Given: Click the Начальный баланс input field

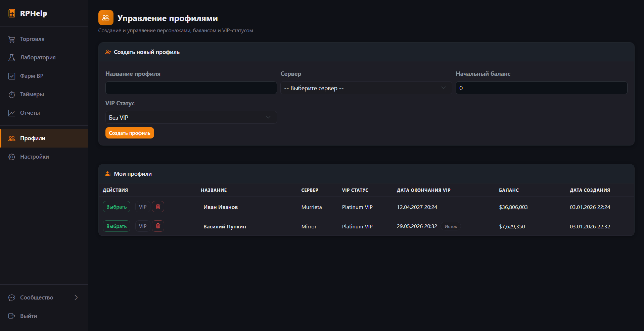Looking at the screenshot, I should (541, 88).
